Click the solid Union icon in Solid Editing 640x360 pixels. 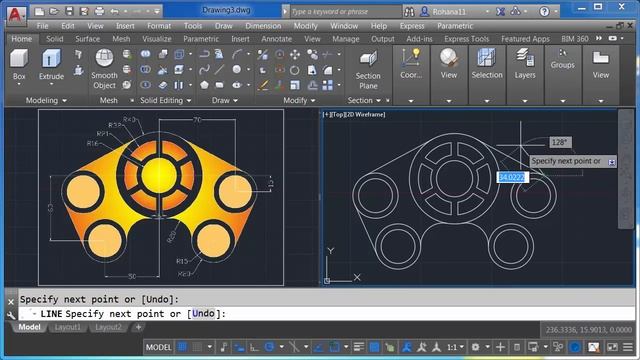point(145,54)
